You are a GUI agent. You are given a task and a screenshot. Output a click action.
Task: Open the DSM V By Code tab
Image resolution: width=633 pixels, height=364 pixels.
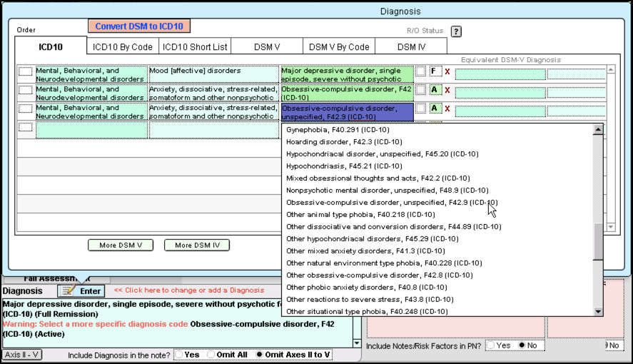338,47
